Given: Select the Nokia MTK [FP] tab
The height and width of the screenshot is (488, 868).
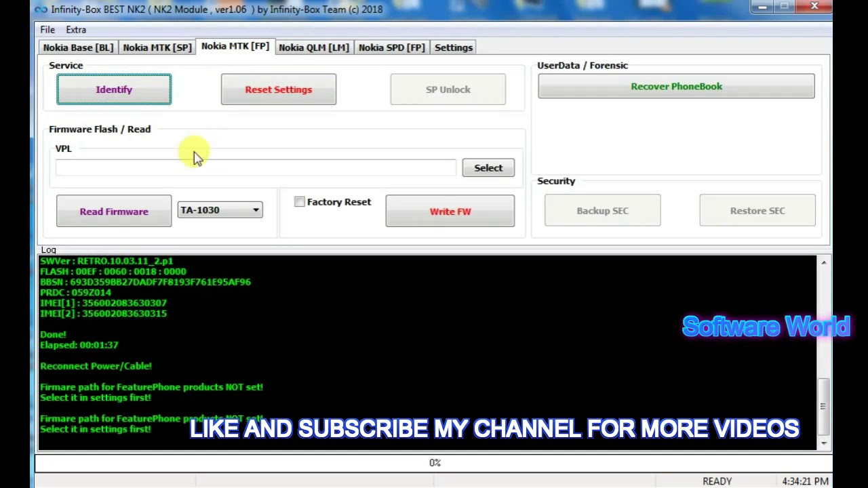Looking at the screenshot, I should [x=235, y=46].
